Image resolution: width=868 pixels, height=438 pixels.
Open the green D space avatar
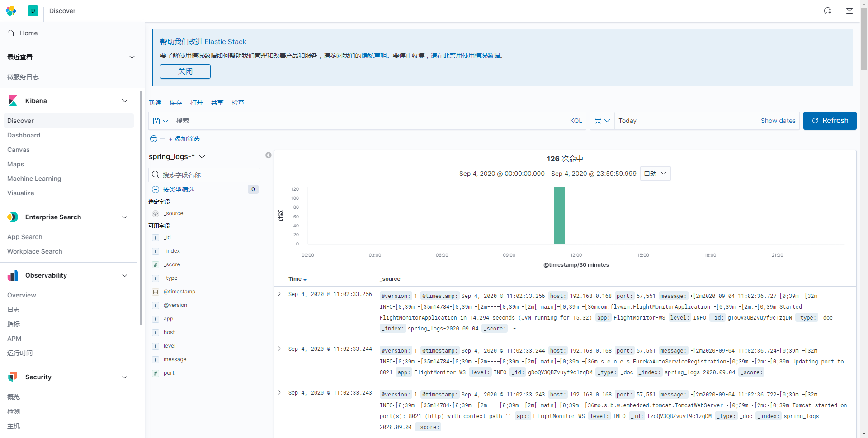tap(33, 11)
